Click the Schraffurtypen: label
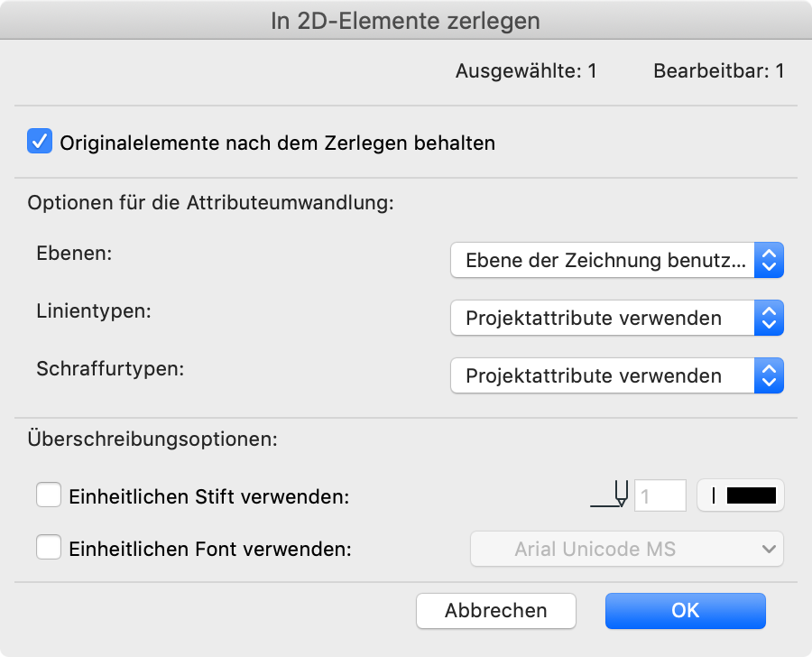 click(110, 368)
